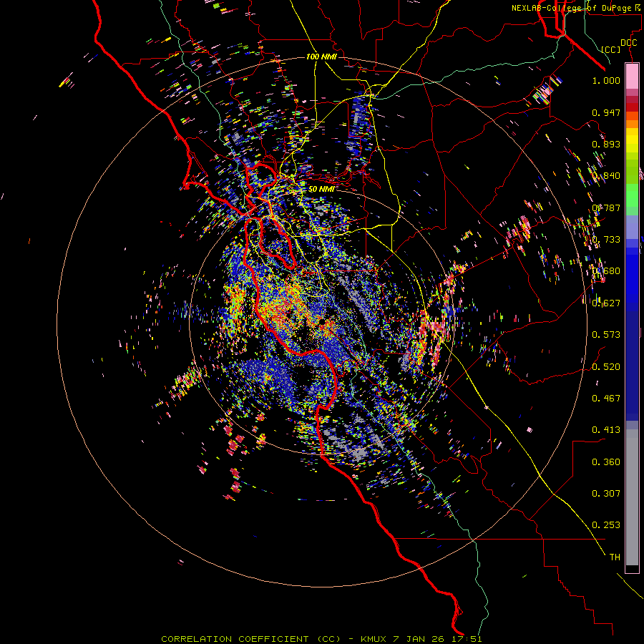
Task: Click the 0.787 scale value
Action: click(x=606, y=208)
